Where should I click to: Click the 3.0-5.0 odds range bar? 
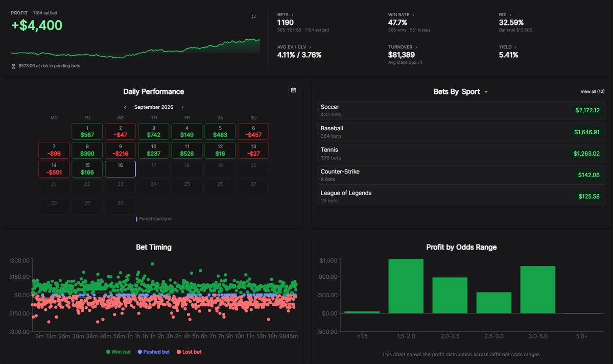tap(538, 289)
